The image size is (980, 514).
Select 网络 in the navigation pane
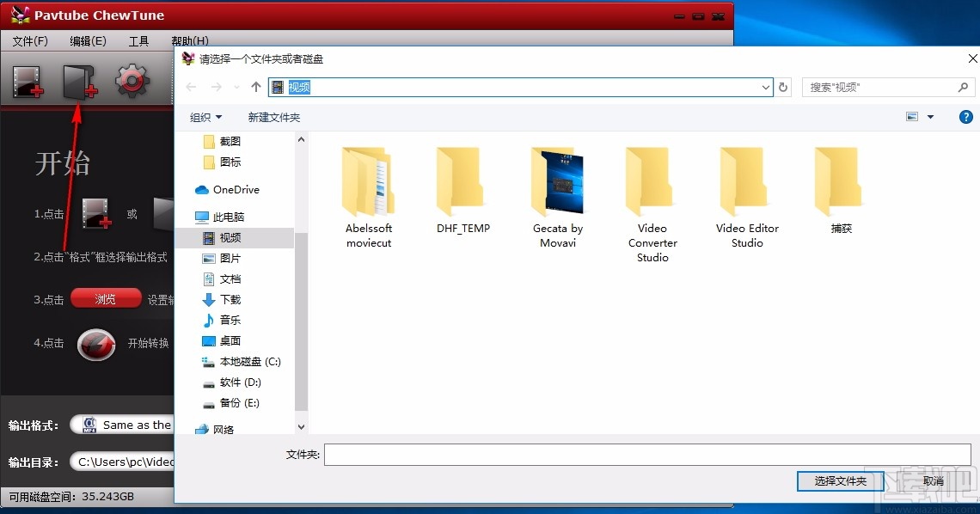[x=215, y=429]
